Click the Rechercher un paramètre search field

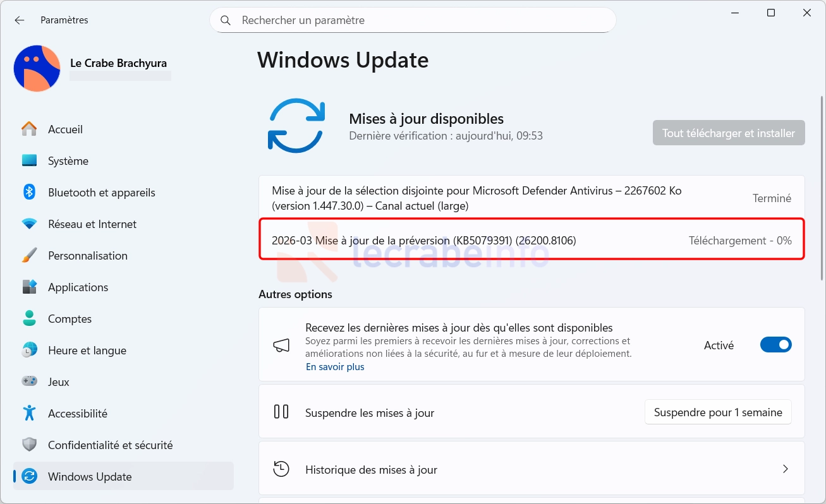tap(417, 20)
